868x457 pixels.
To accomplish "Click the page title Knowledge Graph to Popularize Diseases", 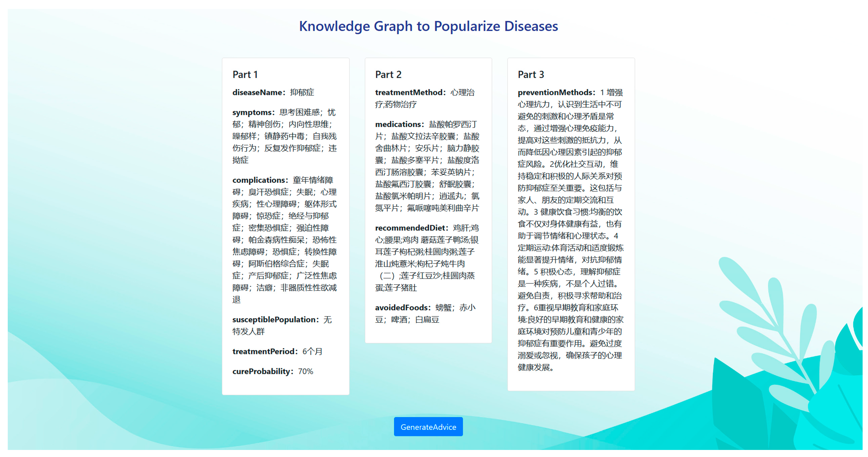I will click(428, 26).
